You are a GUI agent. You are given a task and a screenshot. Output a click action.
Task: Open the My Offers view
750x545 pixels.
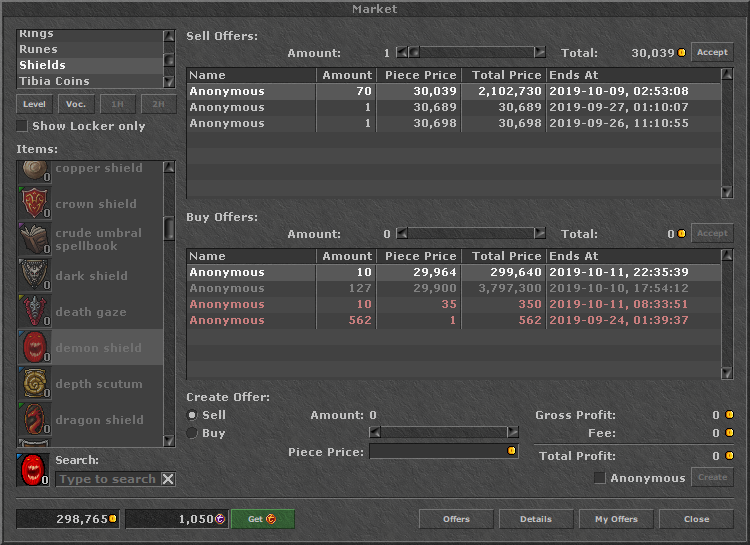coord(616,519)
